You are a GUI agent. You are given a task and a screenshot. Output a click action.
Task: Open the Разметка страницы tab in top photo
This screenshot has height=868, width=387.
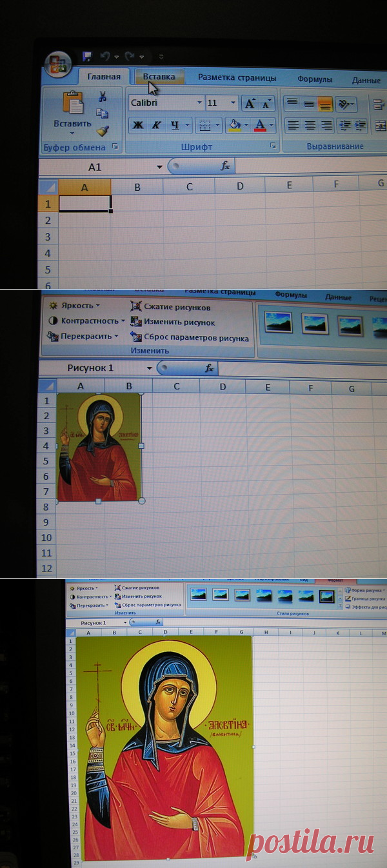click(x=237, y=78)
